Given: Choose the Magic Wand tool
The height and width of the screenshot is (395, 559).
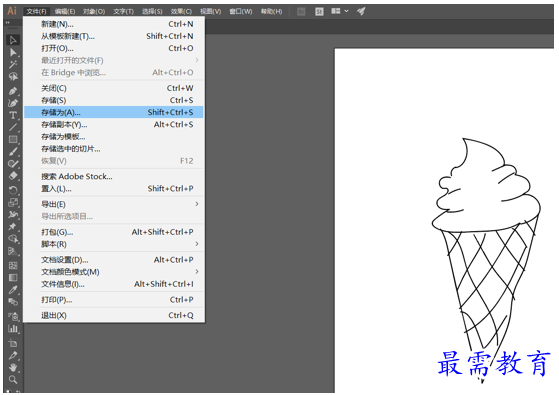Looking at the screenshot, I should pos(13,65).
